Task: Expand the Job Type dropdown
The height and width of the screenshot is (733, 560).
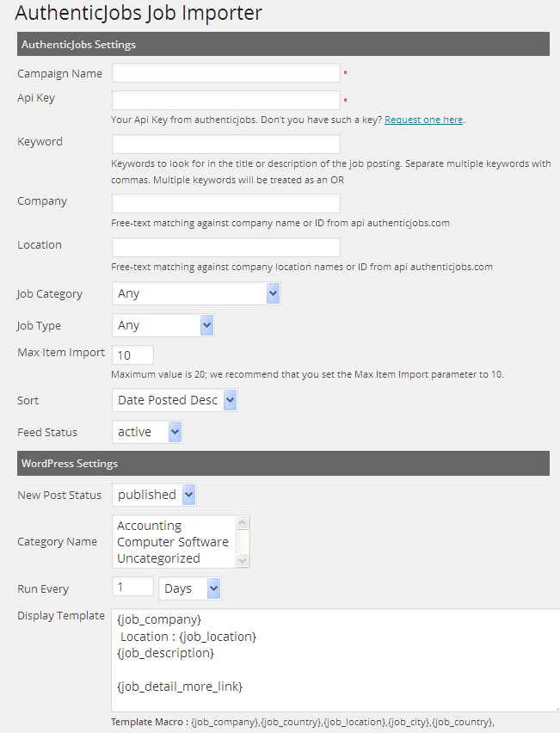Action: (163, 326)
